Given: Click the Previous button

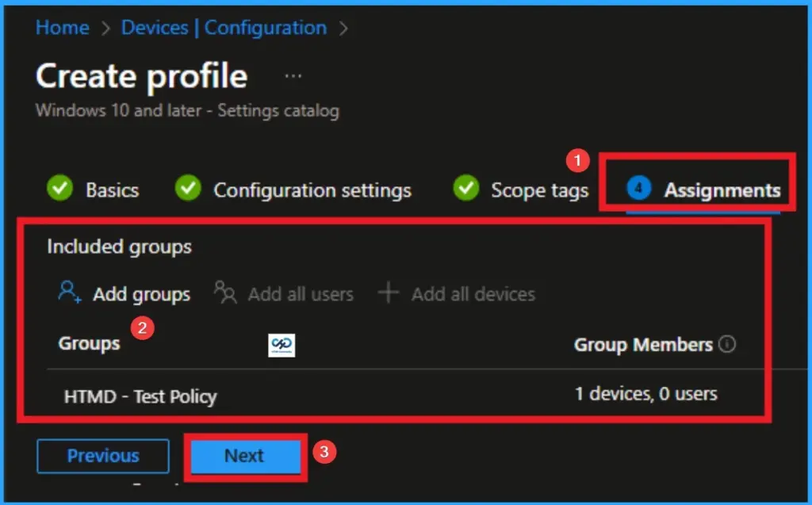Looking at the screenshot, I should [103, 455].
